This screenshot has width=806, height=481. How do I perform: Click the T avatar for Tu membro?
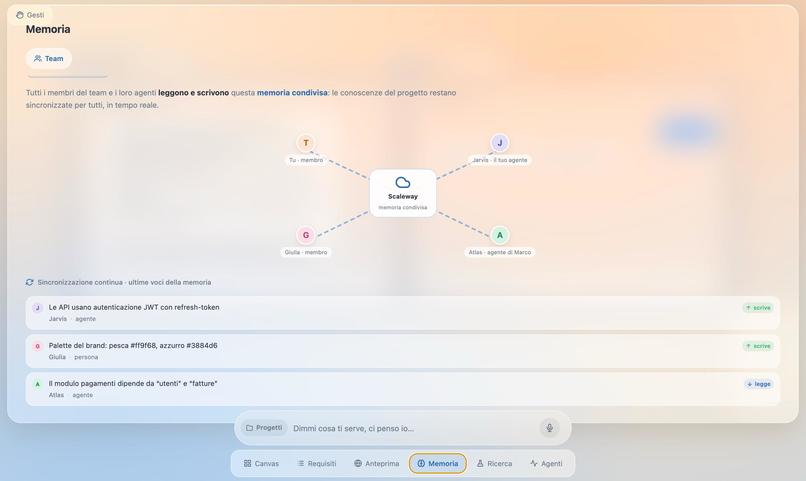click(x=306, y=143)
